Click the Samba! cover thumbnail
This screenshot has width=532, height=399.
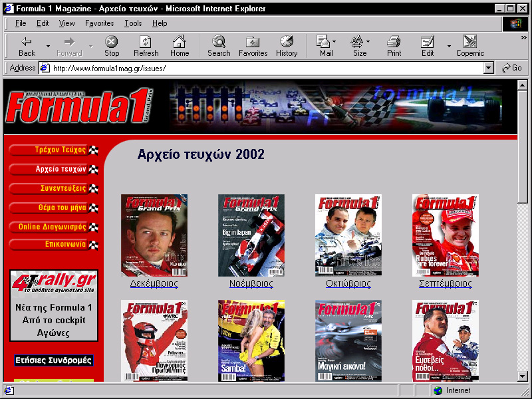point(251,340)
